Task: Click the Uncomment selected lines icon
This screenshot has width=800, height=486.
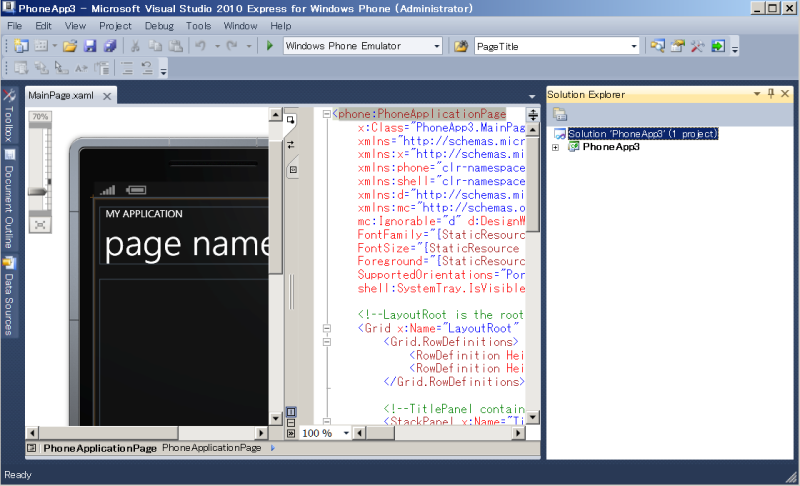Action: pyautogui.click(x=147, y=68)
